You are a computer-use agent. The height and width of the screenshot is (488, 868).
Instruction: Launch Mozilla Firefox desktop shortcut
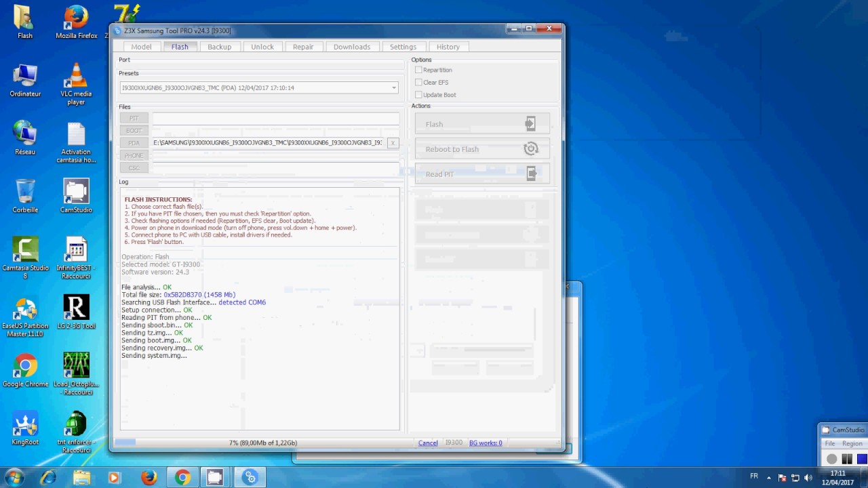(x=76, y=22)
